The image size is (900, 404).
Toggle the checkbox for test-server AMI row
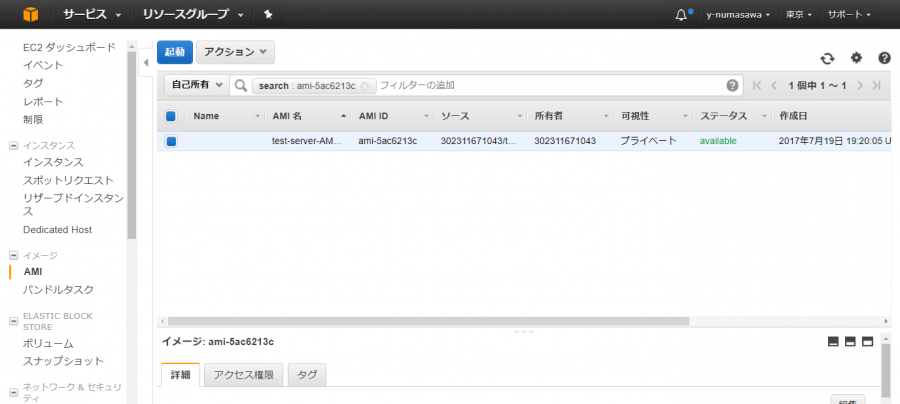[170, 141]
